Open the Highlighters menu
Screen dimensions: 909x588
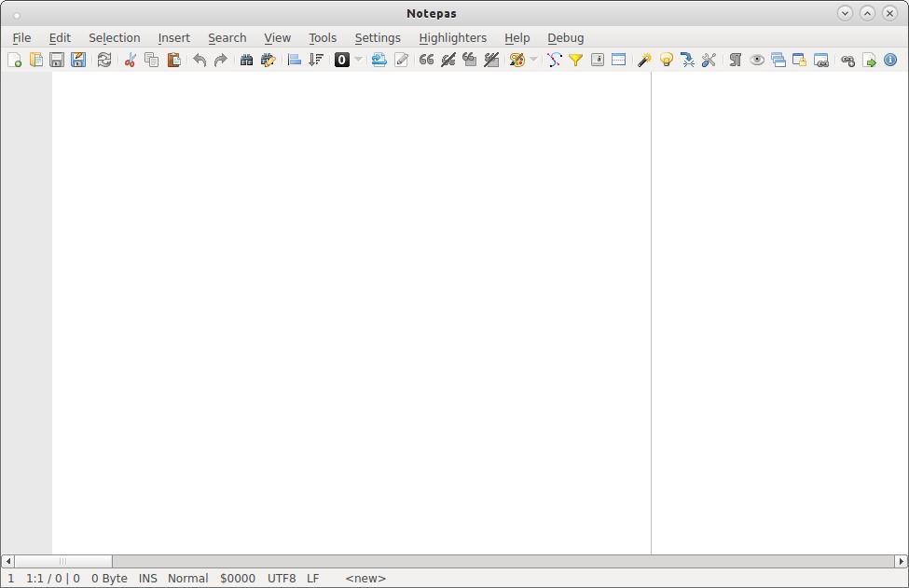(x=452, y=38)
